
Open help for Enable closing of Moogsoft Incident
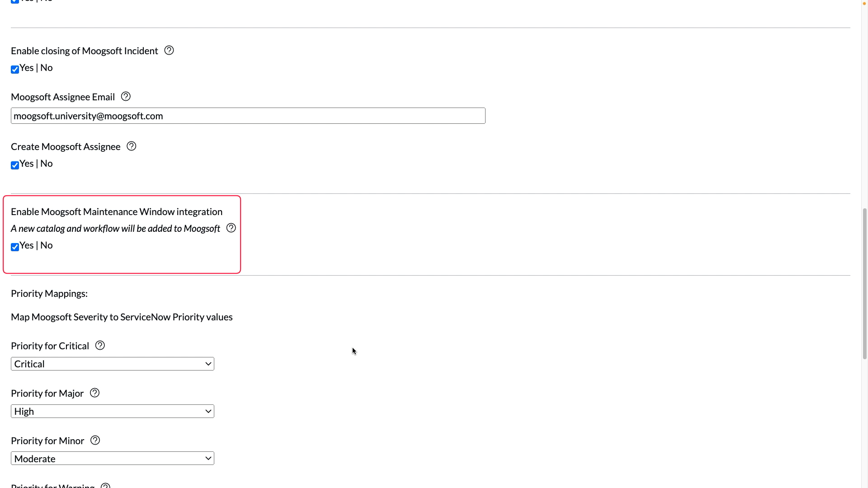[169, 51]
